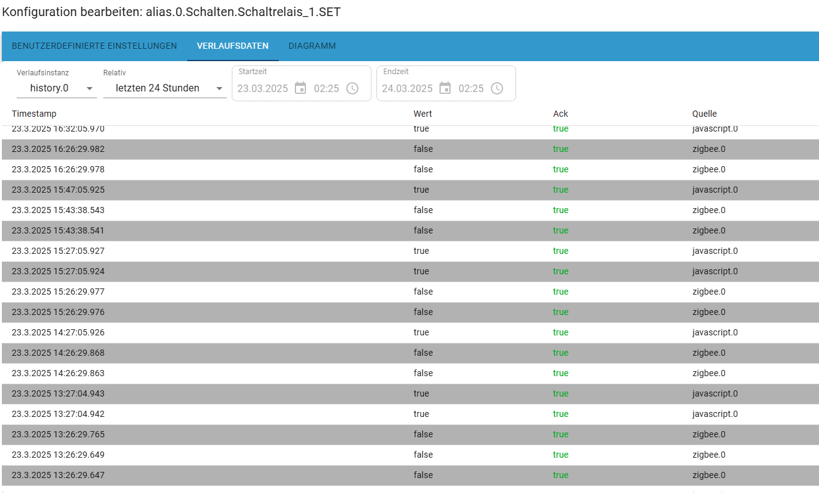Screen dimensions: 819x504
Task: Click Wert 'false' in the 15:43:38.541 row
Action: click(x=423, y=230)
